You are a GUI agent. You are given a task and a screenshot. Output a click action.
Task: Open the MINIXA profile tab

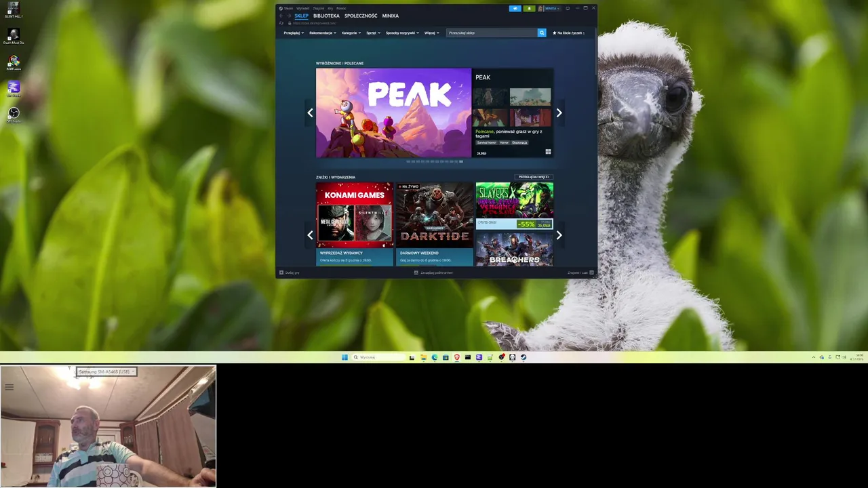pyautogui.click(x=391, y=16)
